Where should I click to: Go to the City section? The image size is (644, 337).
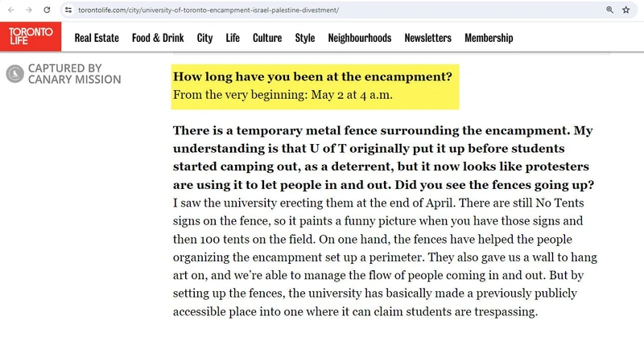(x=204, y=38)
